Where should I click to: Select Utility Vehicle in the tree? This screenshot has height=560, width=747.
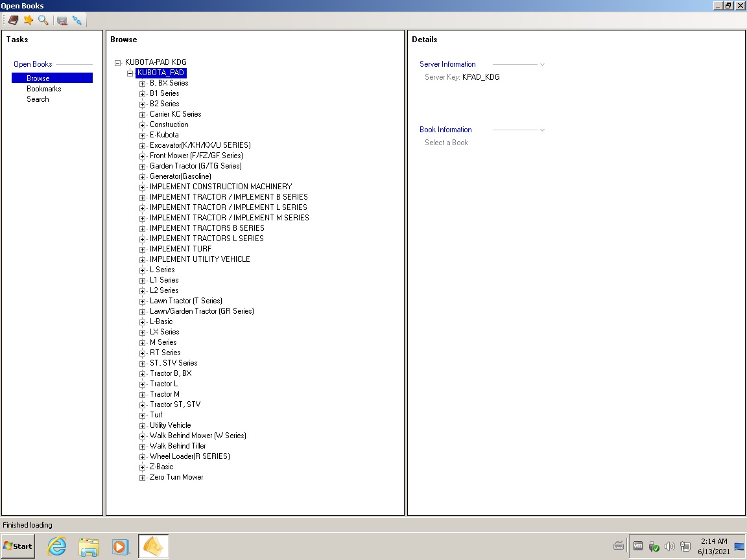[170, 425]
